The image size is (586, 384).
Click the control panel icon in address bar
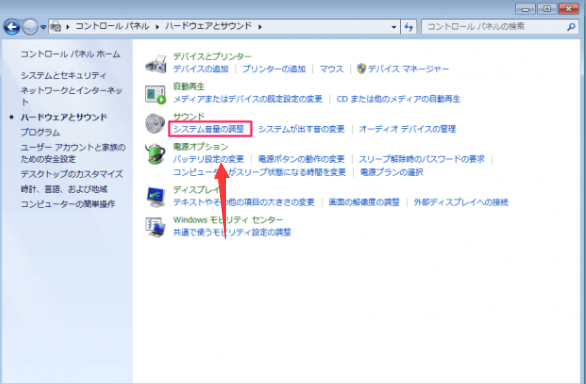(x=56, y=27)
